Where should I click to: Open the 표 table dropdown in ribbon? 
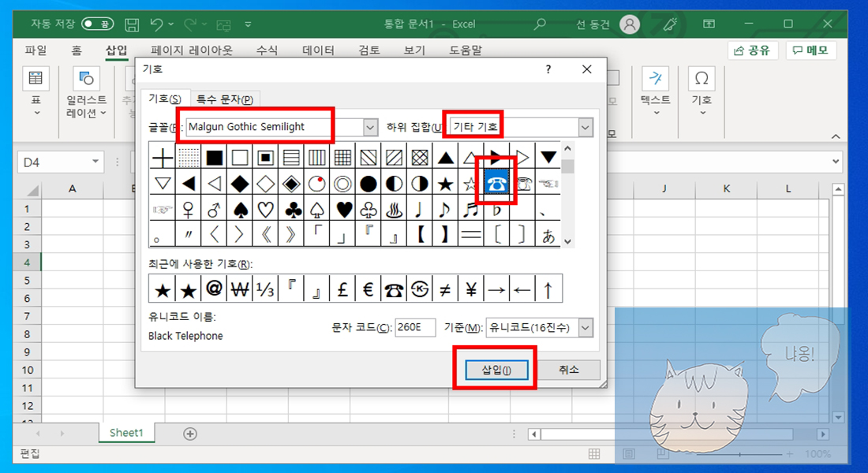36,91
